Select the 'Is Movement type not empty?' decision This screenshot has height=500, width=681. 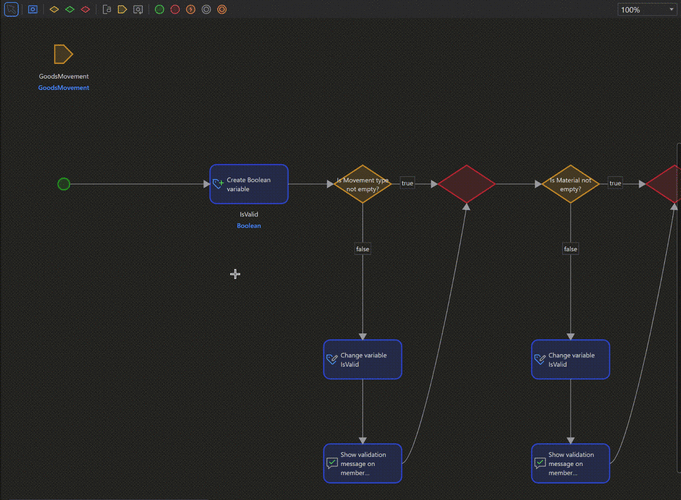click(362, 184)
